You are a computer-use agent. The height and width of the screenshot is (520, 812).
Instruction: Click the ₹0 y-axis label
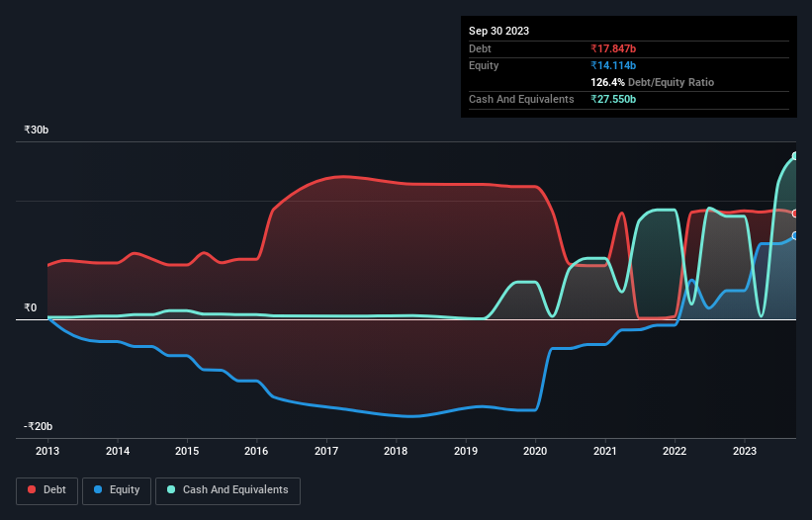click(x=30, y=307)
